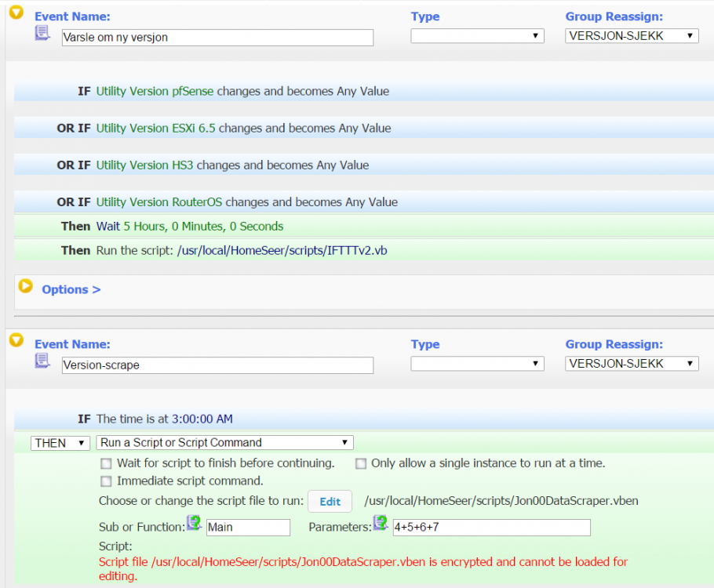Open the 'Run a Script or Script Command' dropdown

click(x=225, y=443)
